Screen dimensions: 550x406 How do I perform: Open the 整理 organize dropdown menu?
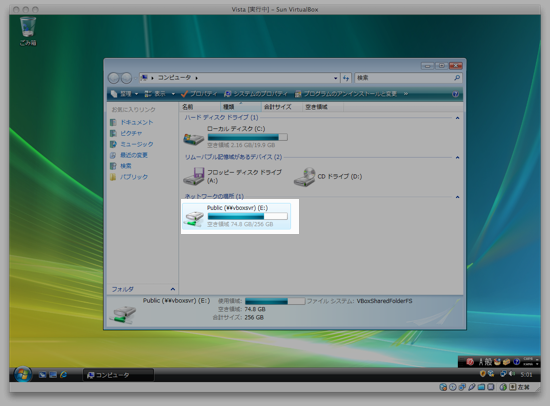pyautogui.click(x=125, y=94)
